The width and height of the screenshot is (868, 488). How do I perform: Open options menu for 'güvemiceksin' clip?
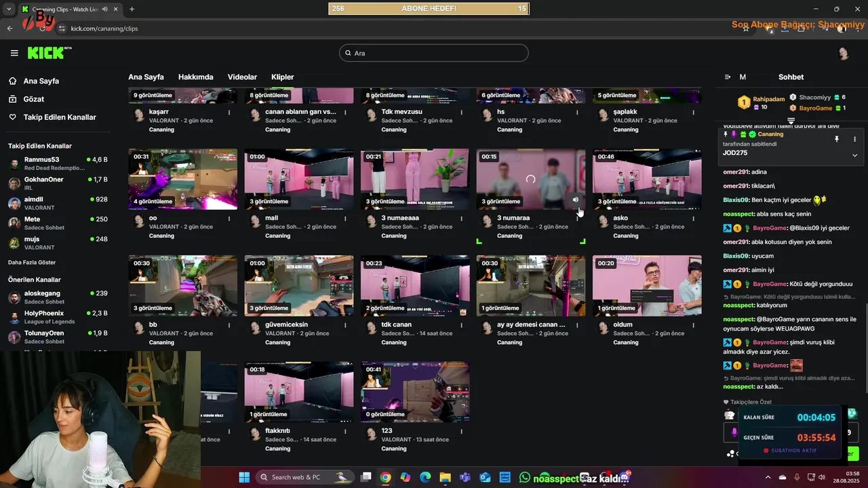click(x=345, y=325)
